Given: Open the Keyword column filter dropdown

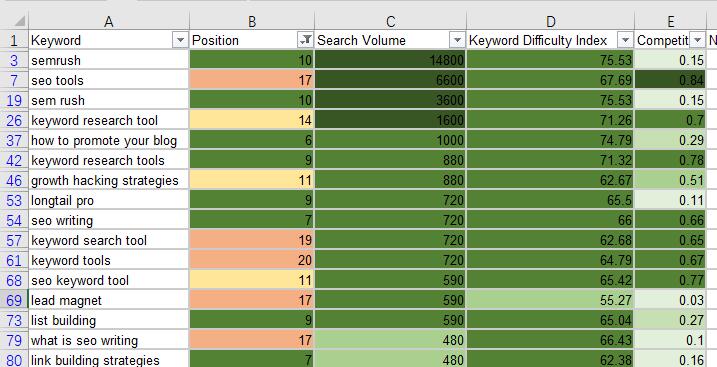Looking at the screenshot, I should pyautogui.click(x=180, y=41).
